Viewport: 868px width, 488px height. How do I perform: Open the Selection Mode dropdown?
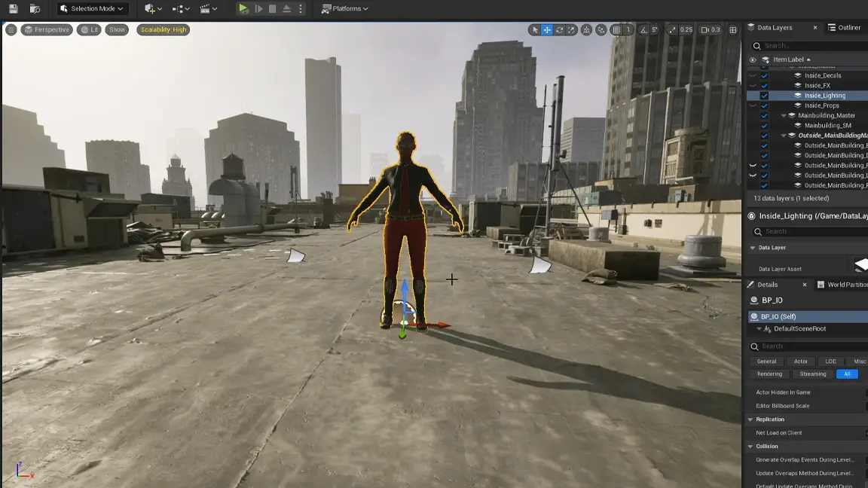click(92, 9)
